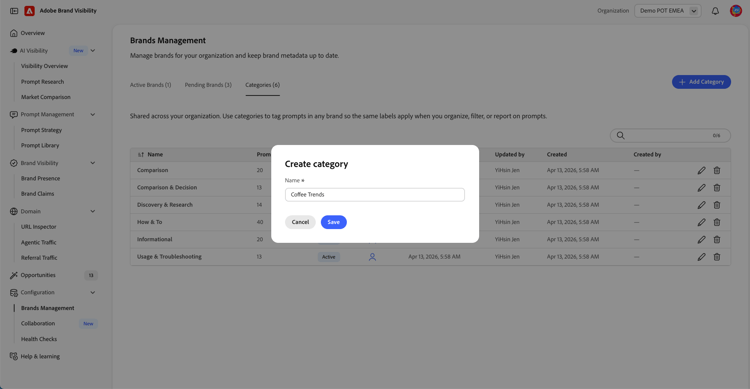Image resolution: width=750 pixels, height=389 pixels.
Task: Open Brands Management page
Action: click(x=48, y=308)
